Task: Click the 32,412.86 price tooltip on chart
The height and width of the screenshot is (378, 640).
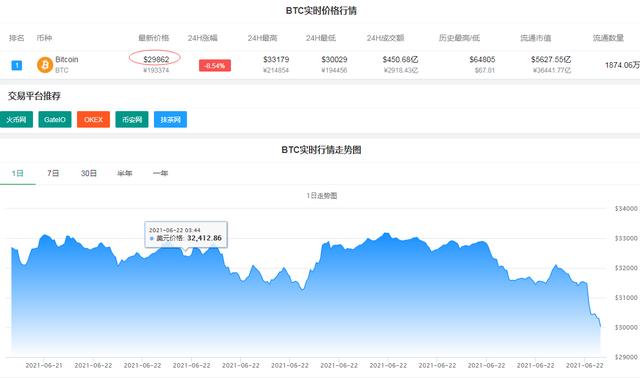Action: click(x=186, y=234)
